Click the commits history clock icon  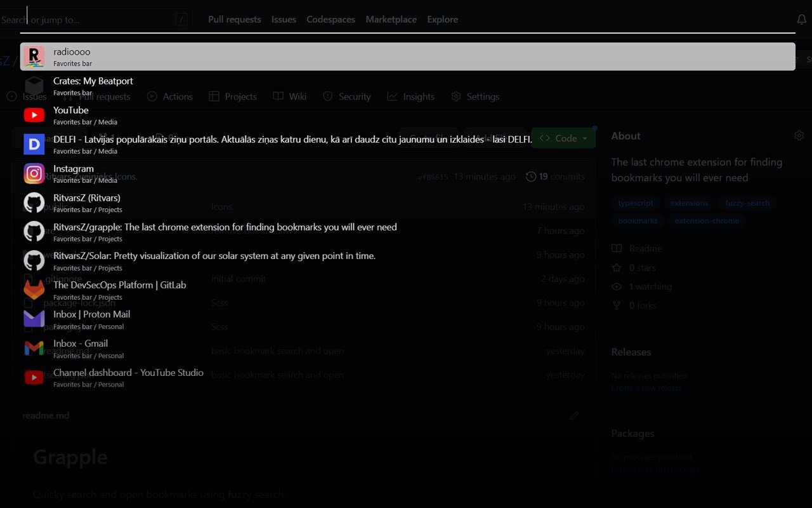(x=531, y=177)
